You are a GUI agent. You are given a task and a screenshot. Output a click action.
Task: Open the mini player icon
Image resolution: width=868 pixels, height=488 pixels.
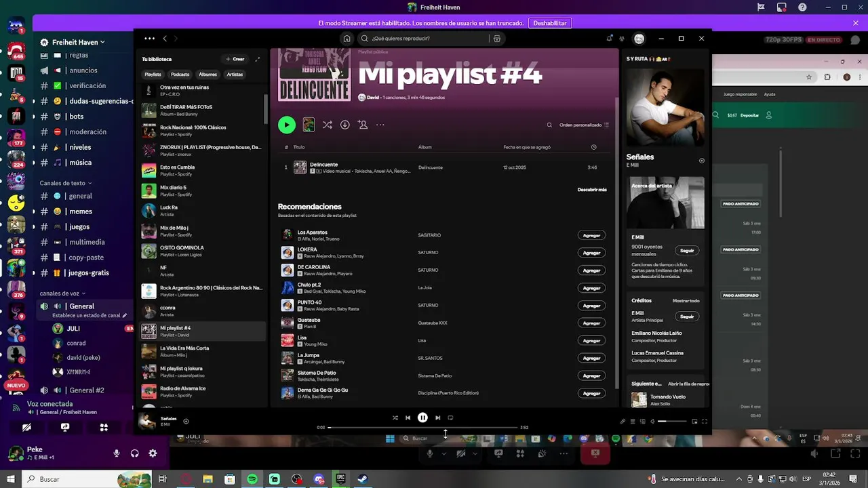pos(694,421)
